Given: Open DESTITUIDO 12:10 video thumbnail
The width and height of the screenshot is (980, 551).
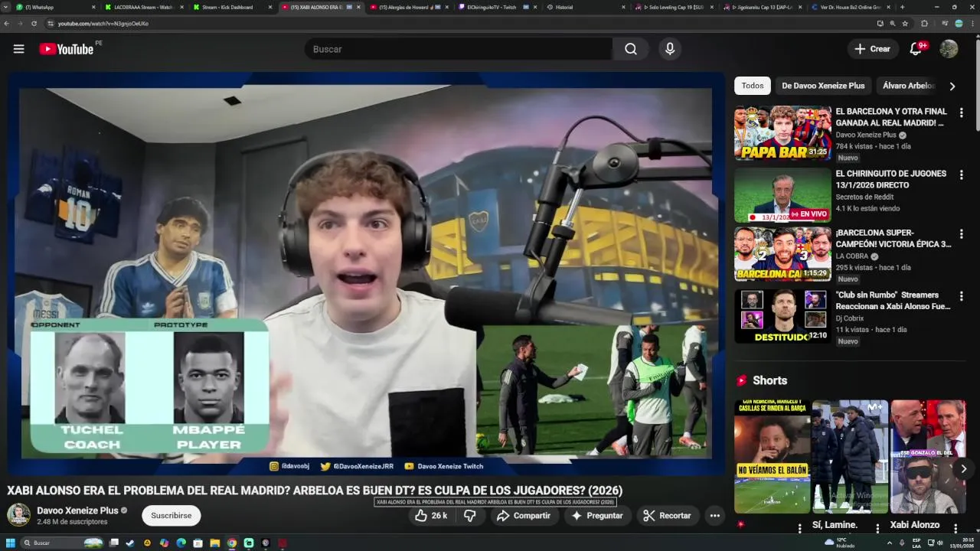Looking at the screenshot, I should (782, 316).
